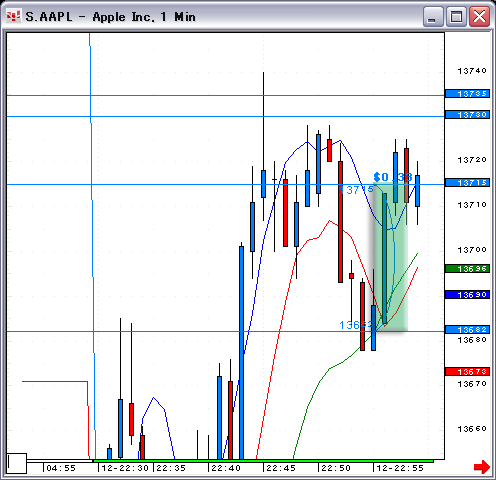The height and width of the screenshot is (480, 496).
Task: Click the green shaded trade region
Action: [x=390, y=257]
